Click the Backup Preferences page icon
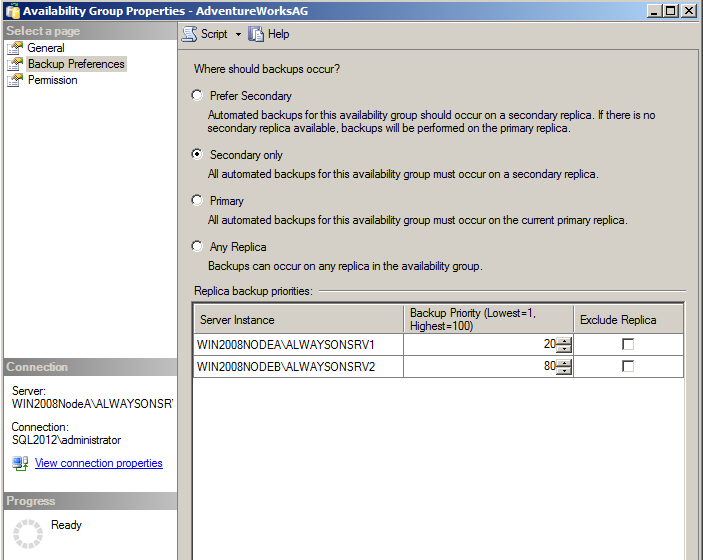This screenshot has height=560, width=703. pyautogui.click(x=15, y=64)
